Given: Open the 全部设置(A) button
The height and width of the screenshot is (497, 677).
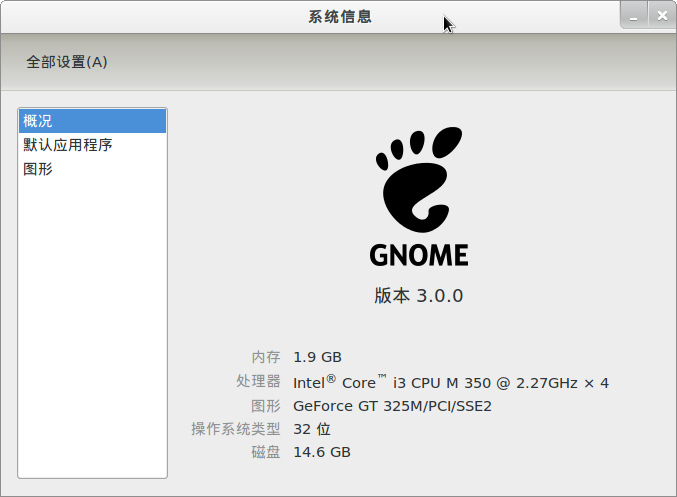Looking at the screenshot, I should 66,62.
